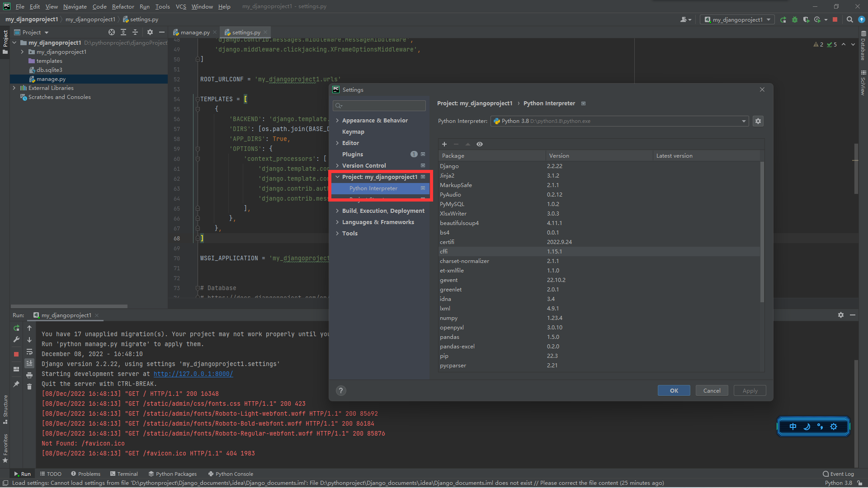Expand Build, Execution, Deployment settings
868x488 pixels.
(337, 211)
